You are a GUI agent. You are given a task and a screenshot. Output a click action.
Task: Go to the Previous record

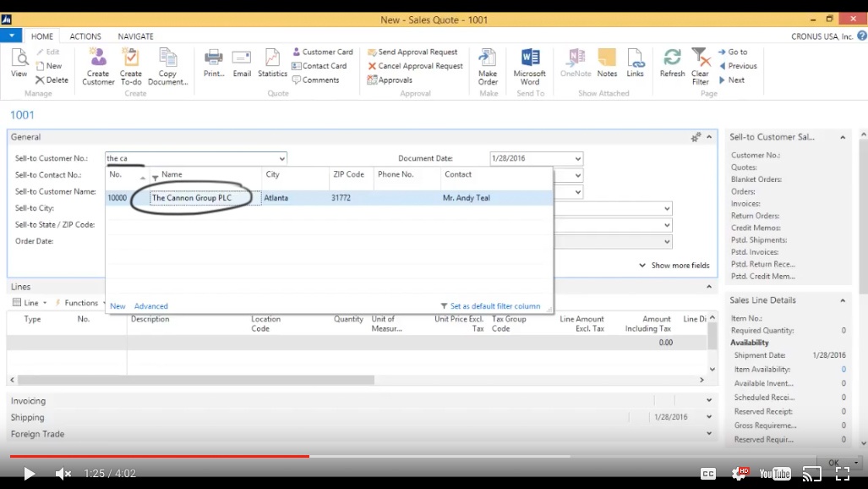[x=738, y=65]
